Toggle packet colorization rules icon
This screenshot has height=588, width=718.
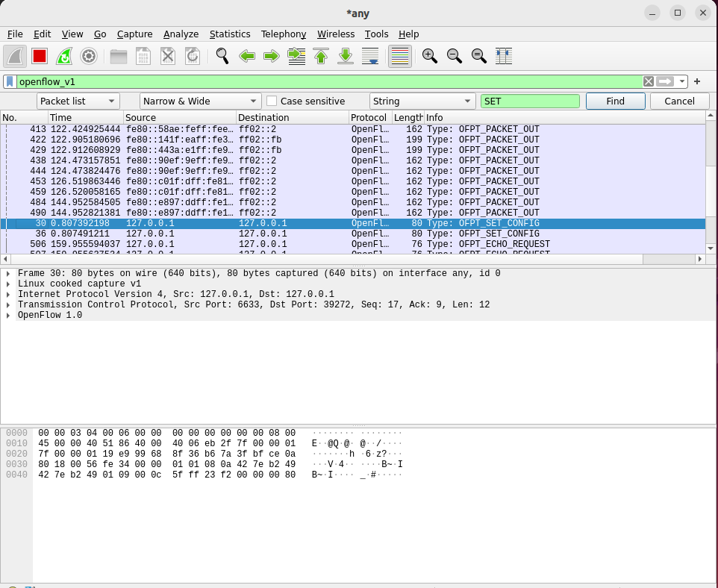[x=400, y=56]
